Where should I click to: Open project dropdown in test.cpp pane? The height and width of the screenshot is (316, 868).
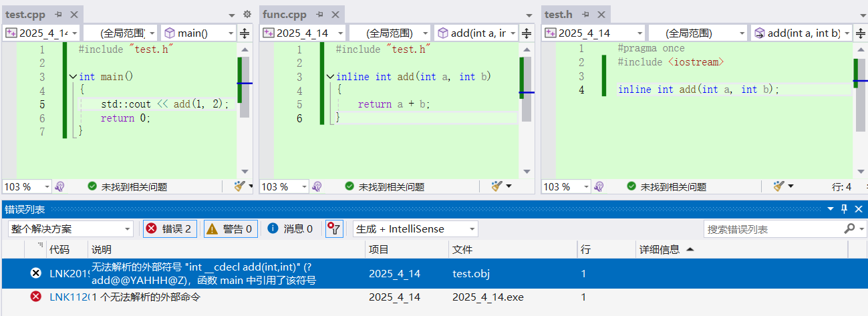point(74,33)
